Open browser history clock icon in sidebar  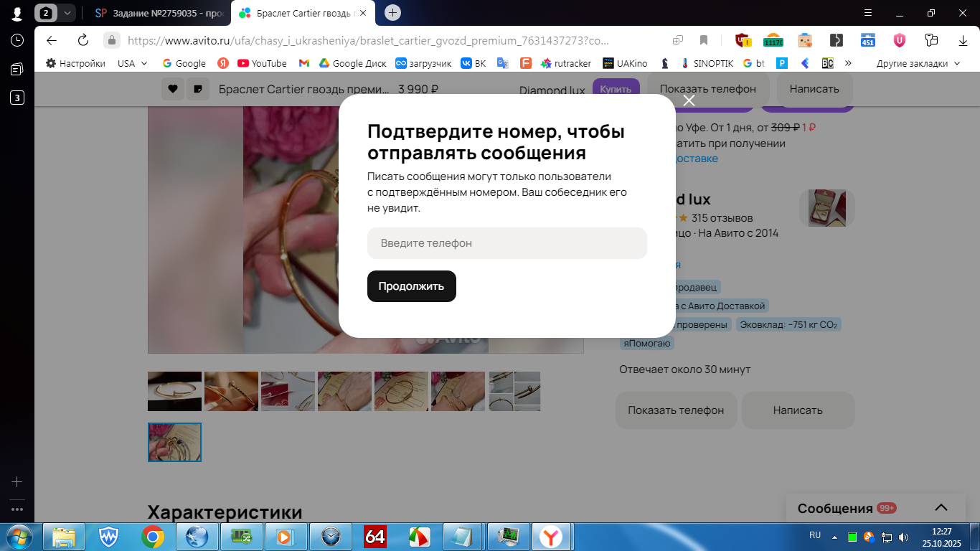tap(17, 40)
